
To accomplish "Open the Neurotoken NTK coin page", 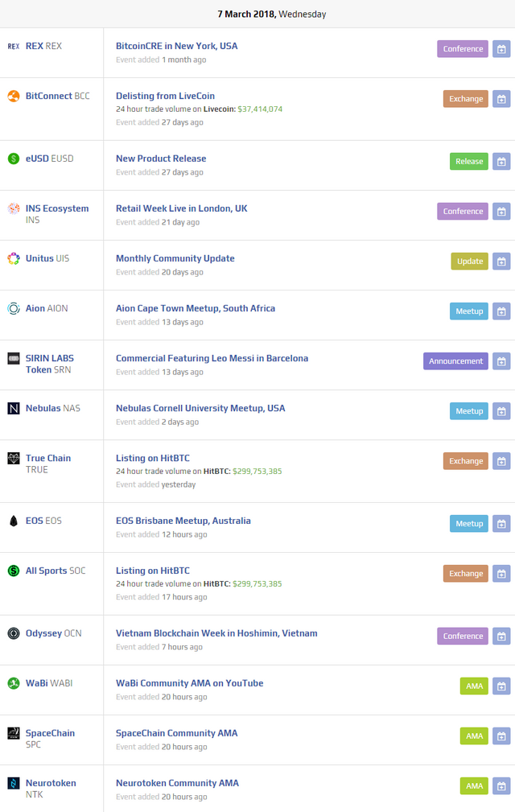I will [x=51, y=789].
